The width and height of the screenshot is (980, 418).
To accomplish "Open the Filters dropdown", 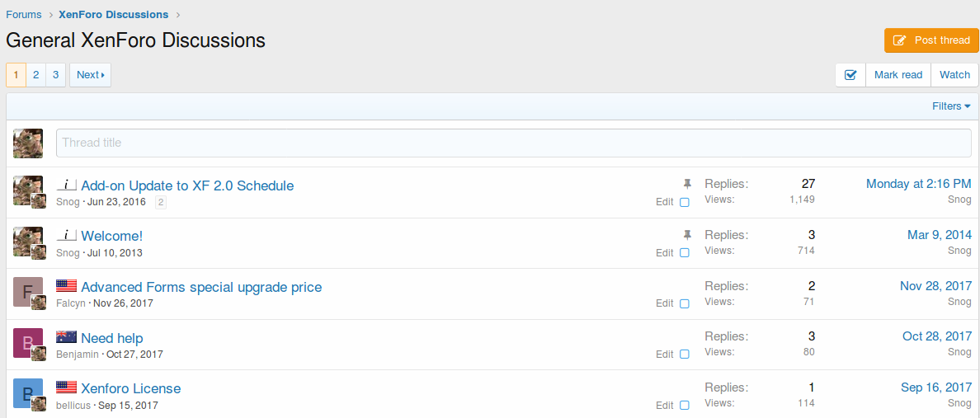I will (x=950, y=106).
